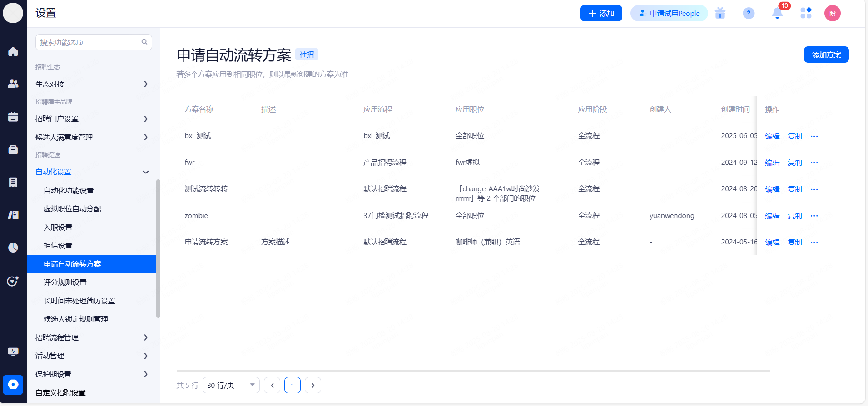Click the user avatar in top right
Viewport: 868px width, 406px height.
(x=832, y=14)
